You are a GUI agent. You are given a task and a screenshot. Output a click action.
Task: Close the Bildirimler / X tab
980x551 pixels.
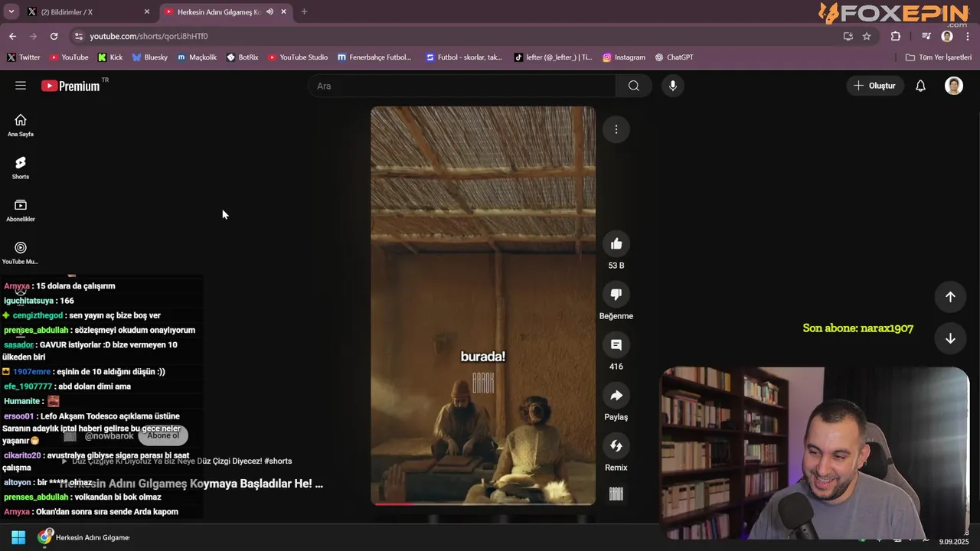click(147, 12)
